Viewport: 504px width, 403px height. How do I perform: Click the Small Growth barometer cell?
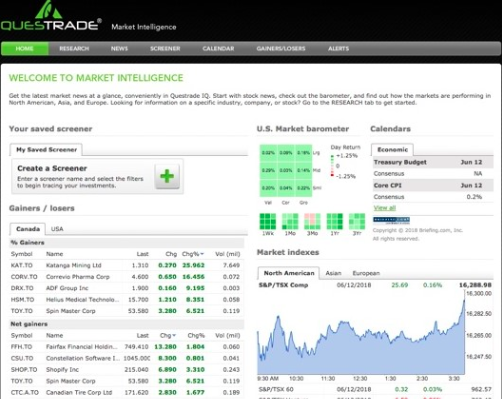303,188
